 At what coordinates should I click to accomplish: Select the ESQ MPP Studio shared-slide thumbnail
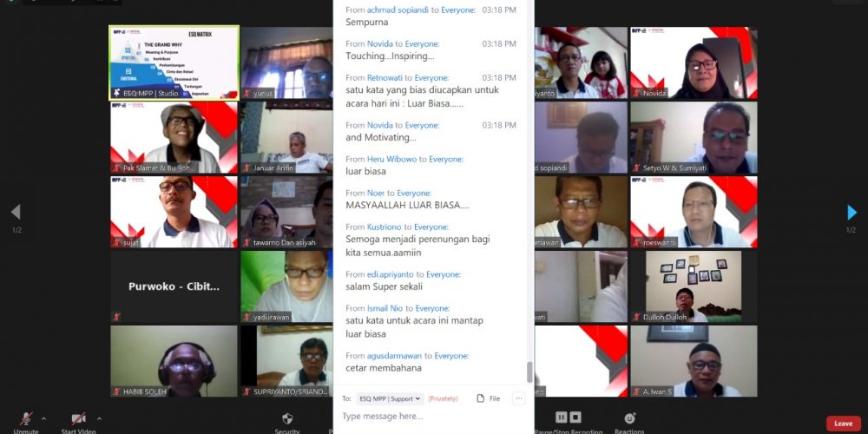coord(174,62)
